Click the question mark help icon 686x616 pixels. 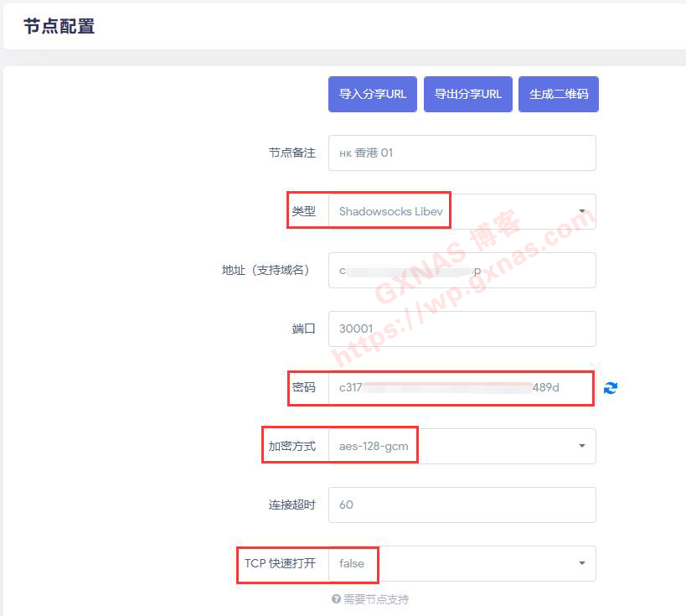point(336,599)
